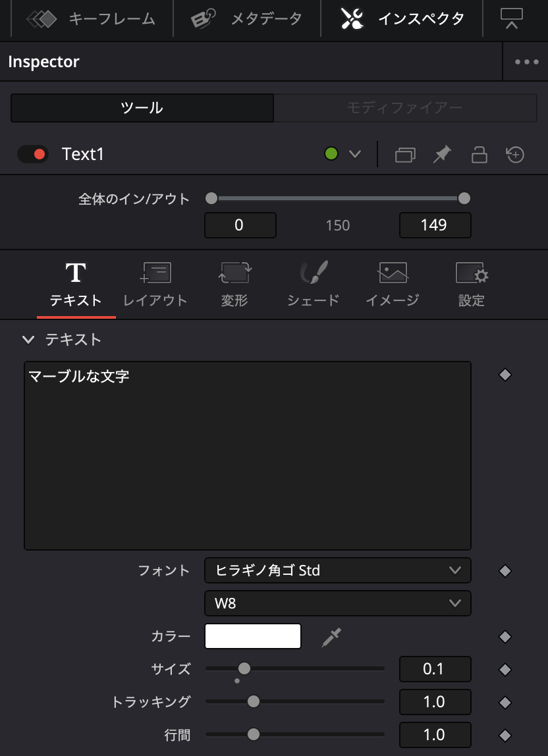
Task: Reset Text1 node to defaults
Action: pyautogui.click(x=516, y=154)
